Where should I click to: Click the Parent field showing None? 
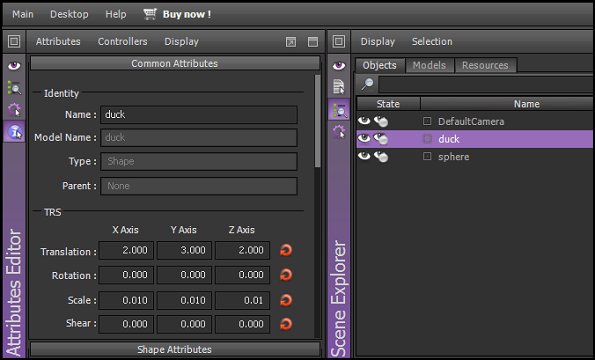pos(199,186)
